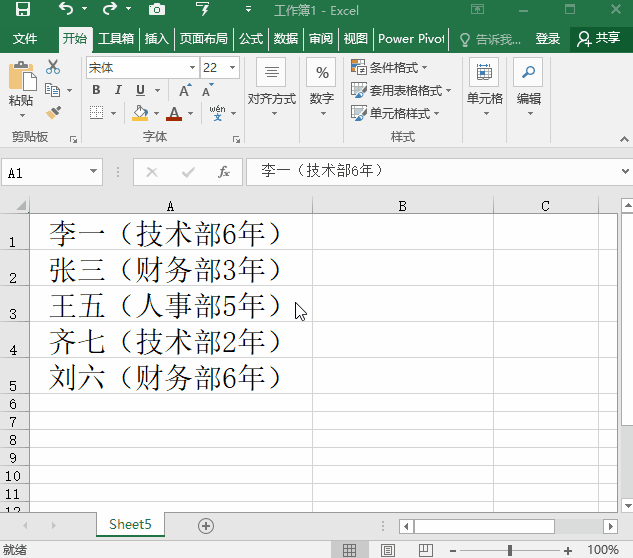Toggle Italic formatting
633x558 pixels.
pos(118,90)
